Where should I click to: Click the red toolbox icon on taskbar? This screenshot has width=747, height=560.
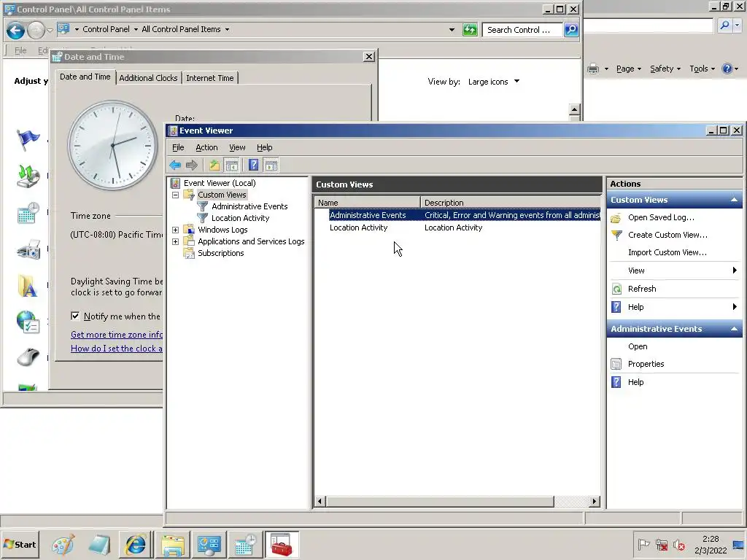[282, 545]
